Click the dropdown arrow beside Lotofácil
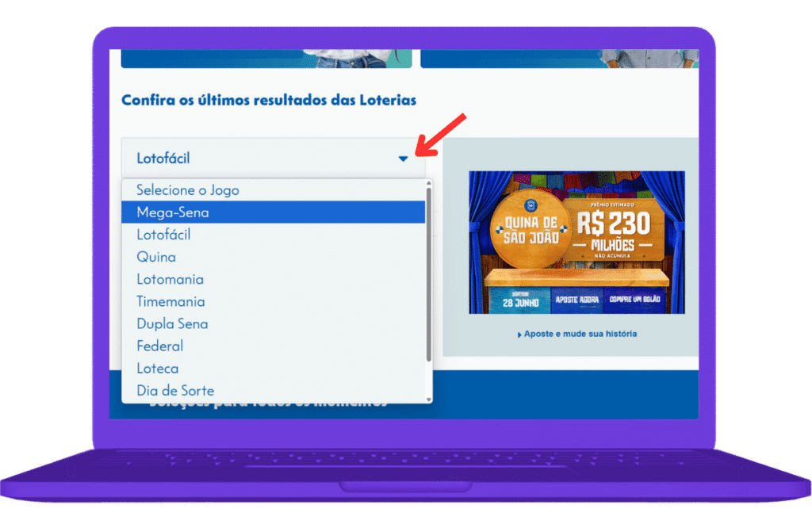 [403, 159]
